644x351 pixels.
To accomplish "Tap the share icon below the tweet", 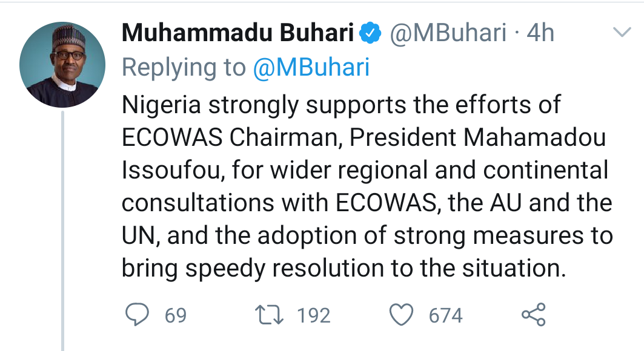I will [x=534, y=315].
